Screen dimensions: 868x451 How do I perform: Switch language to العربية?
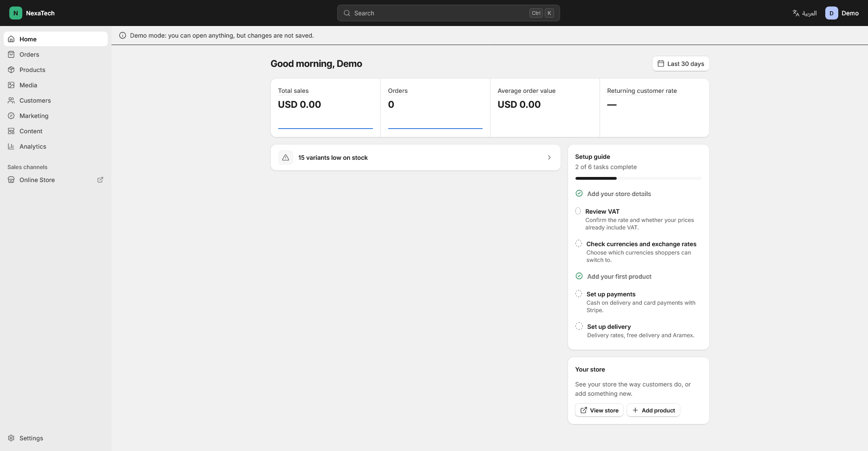click(x=804, y=13)
